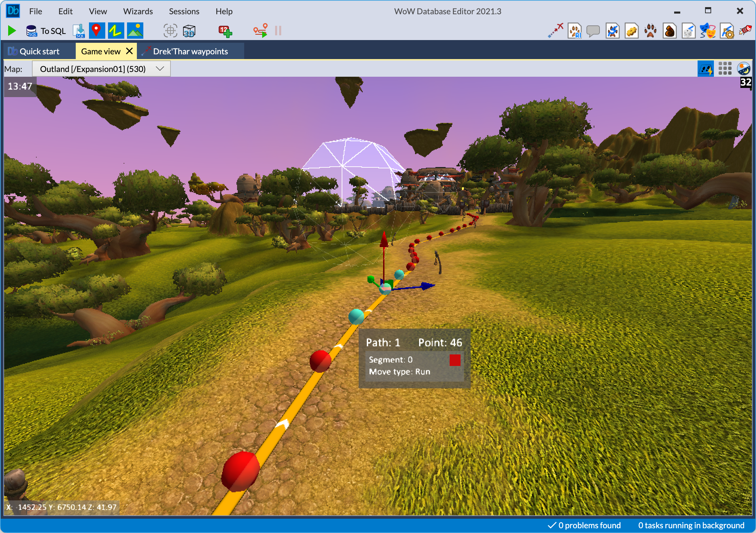This screenshot has width=756, height=533.
Task: Click the To SQL button
Action: coord(46,31)
